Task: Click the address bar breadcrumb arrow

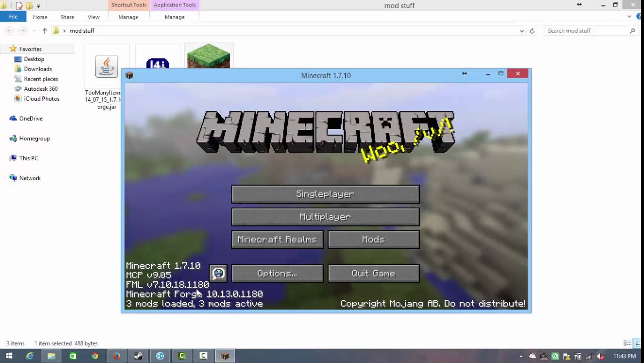Action: pos(64,31)
